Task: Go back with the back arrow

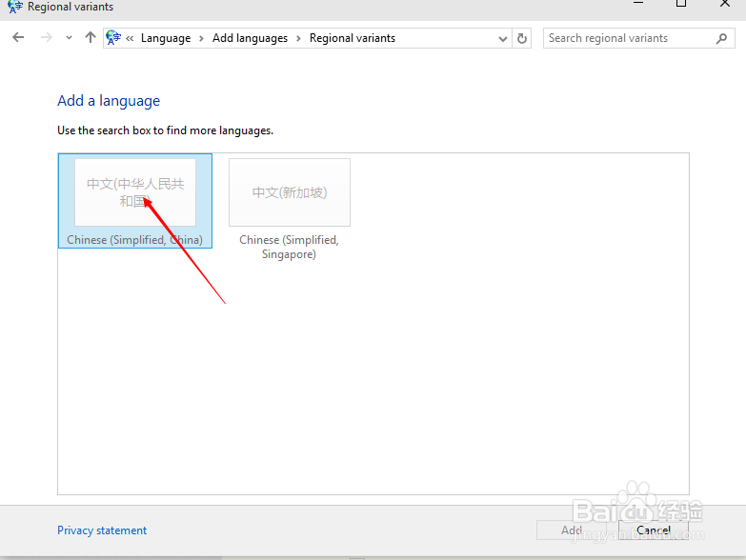Action: pos(18,37)
